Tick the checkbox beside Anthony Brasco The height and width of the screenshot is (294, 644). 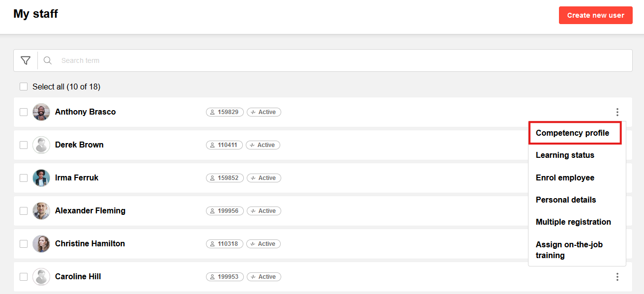pos(24,112)
